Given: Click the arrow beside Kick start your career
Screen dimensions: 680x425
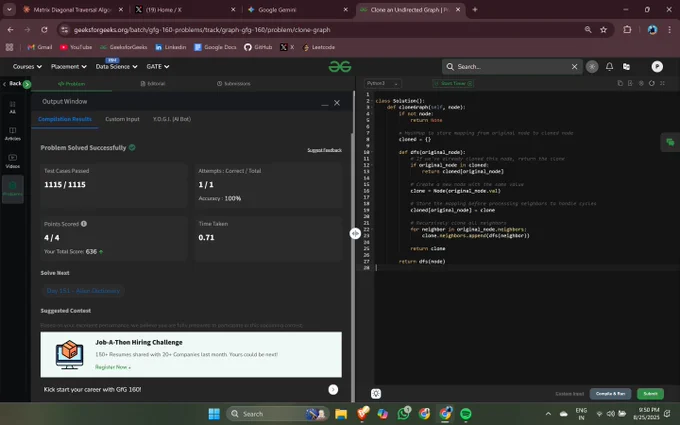Looking at the screenshot, I should [x=333, y=389].
